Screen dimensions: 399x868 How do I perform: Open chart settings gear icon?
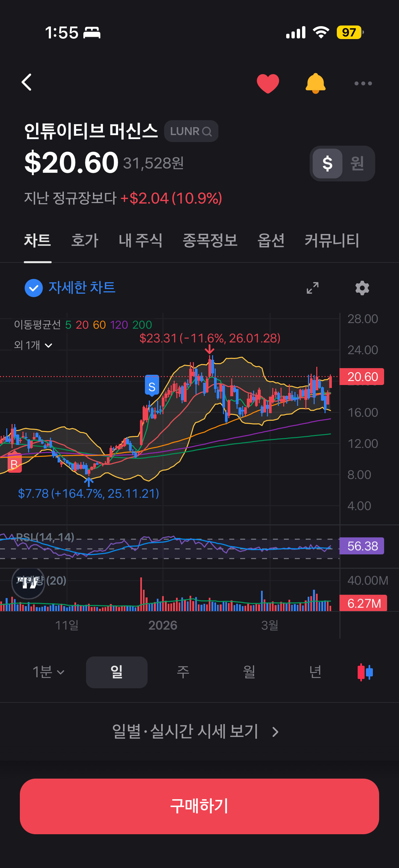coord(362,288)
